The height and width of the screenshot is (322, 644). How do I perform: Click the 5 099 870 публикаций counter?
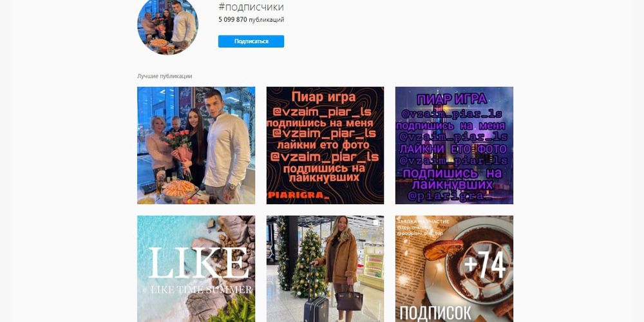[251, 19]
